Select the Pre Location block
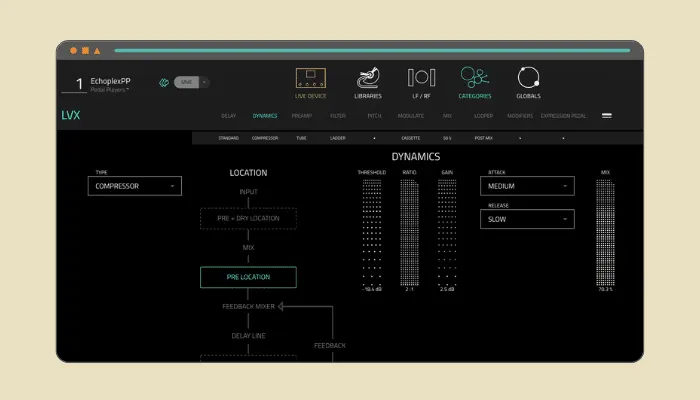 click(x=248, y=277)
